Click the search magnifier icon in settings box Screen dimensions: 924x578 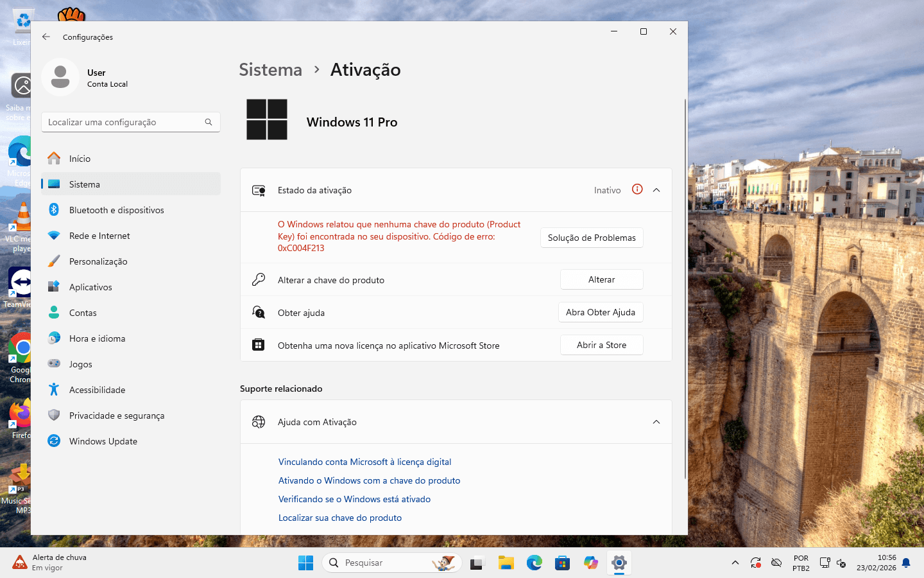tap(209, 122)
